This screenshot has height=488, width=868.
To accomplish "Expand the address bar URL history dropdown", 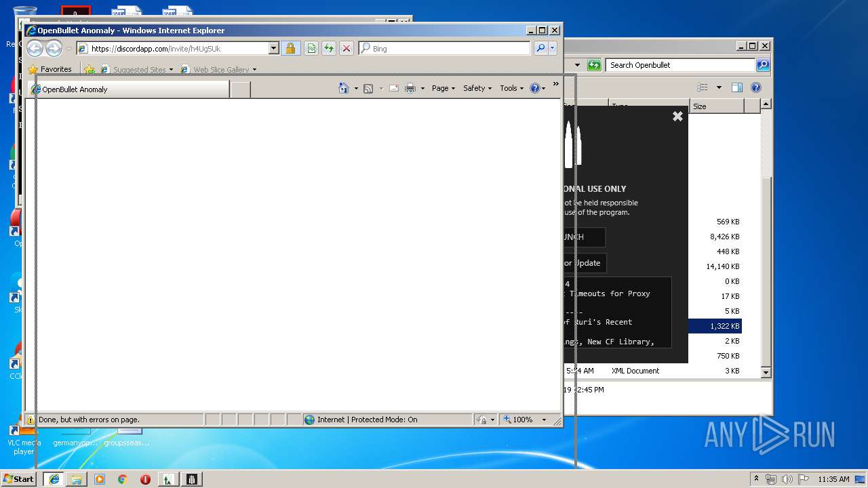I will click(274, 48).
